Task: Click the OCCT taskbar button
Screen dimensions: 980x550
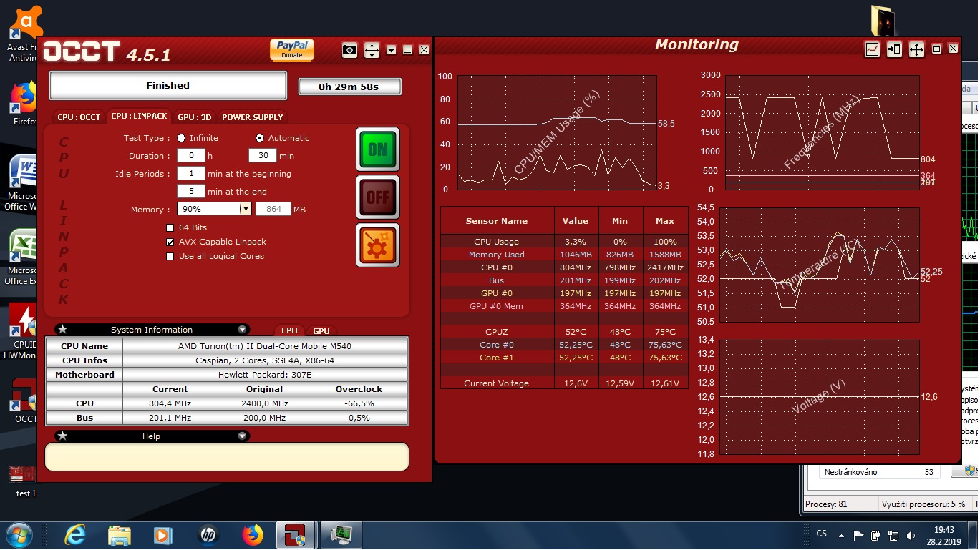Action: pos(296,535)
